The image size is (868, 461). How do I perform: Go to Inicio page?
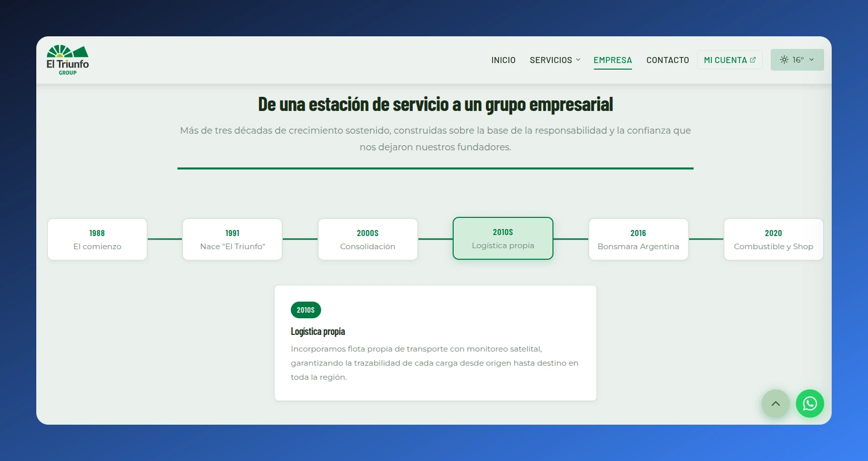(x=503, y=60)
